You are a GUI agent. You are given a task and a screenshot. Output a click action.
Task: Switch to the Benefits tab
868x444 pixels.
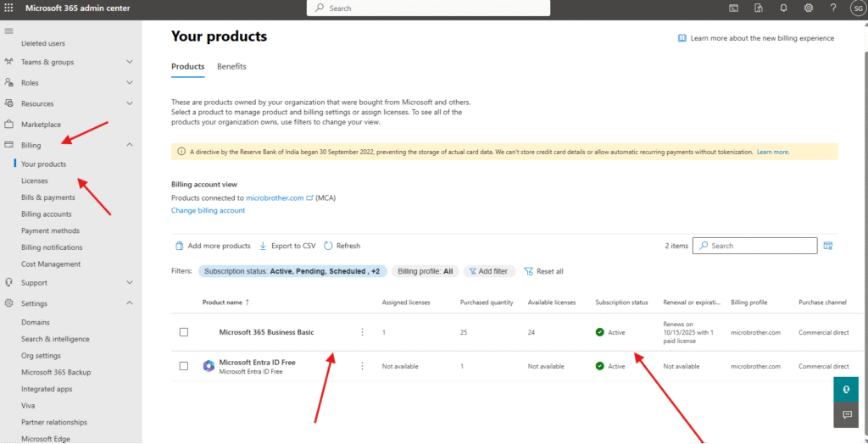(231, 66)
